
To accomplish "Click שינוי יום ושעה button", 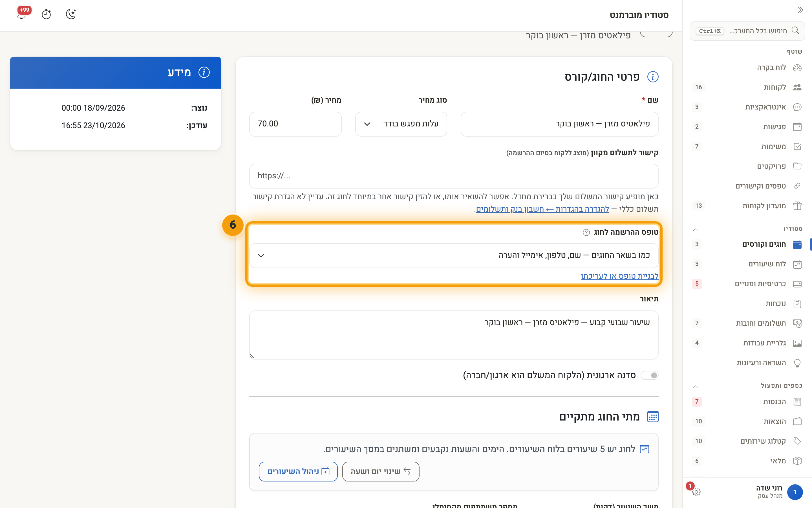I will [x=381, y=471].
